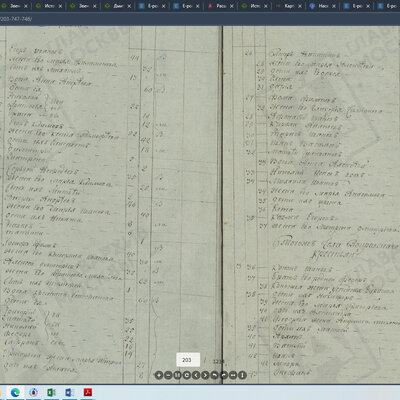Toggle the two-page view icon
This screenshot has height=400, width=400.
177,375
